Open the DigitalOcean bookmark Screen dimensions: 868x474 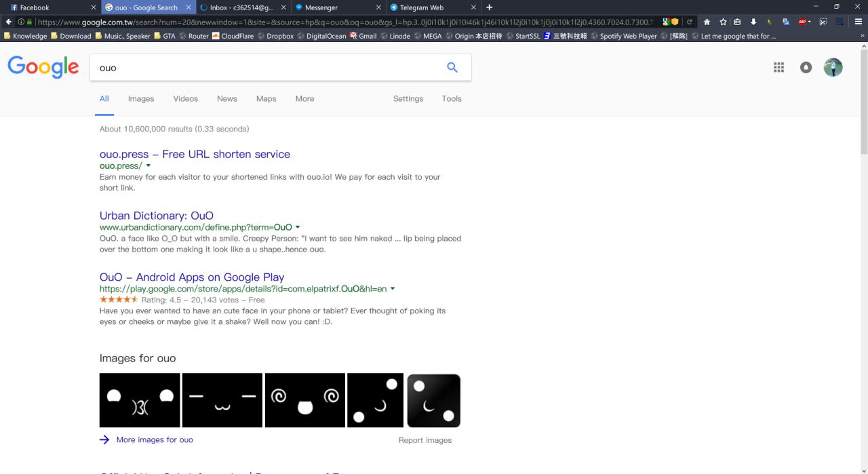(x=322, y=36)
